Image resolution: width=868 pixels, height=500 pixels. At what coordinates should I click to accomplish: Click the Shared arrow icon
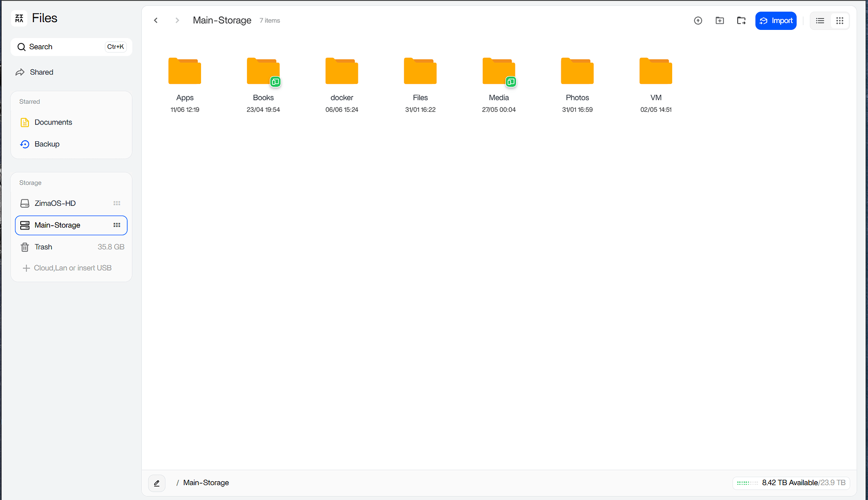tap(20, 72)
